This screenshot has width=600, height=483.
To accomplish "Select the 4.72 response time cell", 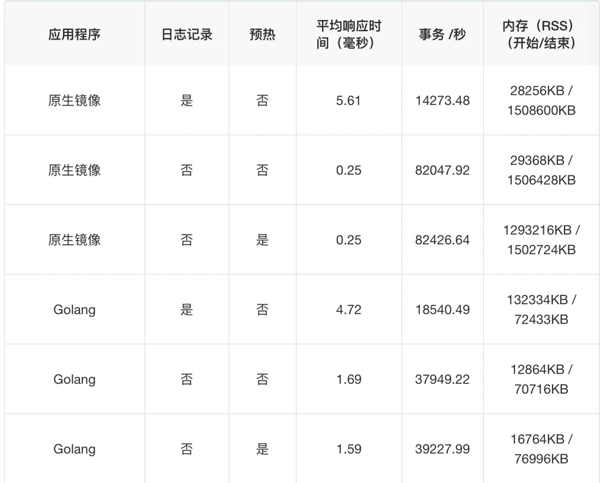I will pyautogui.click(x=349, y=310).
